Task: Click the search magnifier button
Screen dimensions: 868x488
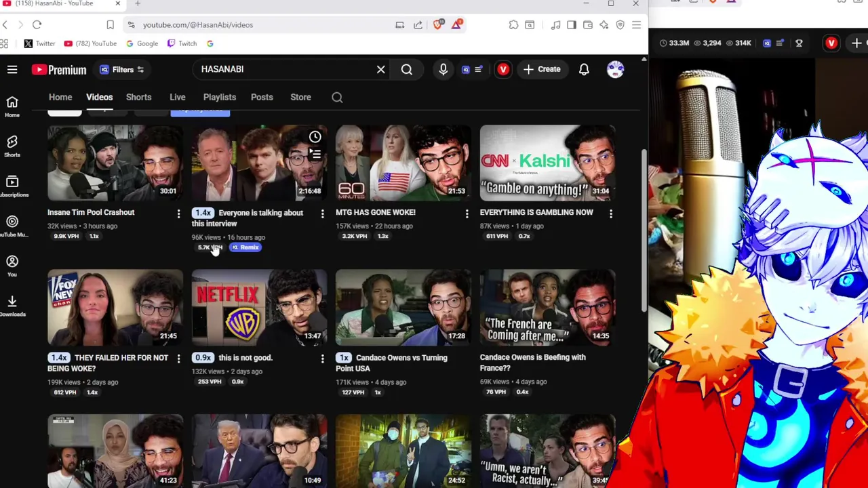Action: 406,69
